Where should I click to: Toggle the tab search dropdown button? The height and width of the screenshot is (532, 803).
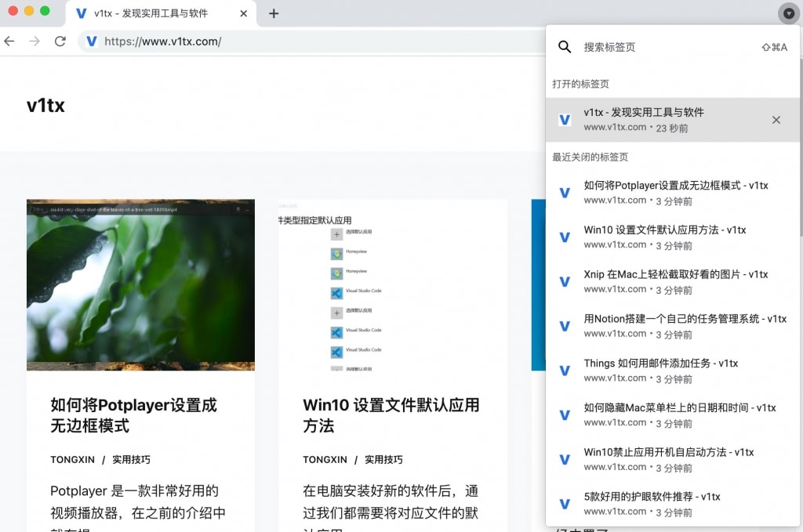(x=789, y=13)
